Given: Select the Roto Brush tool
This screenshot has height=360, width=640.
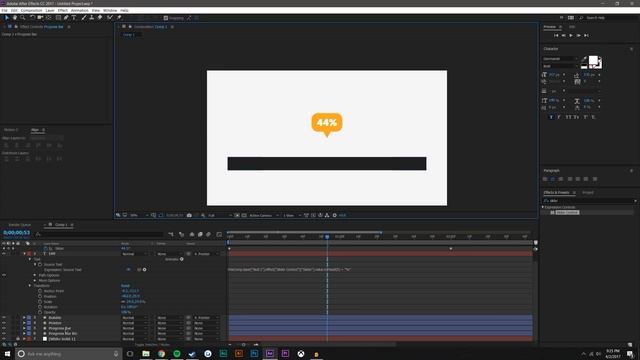Looking at the screenshot, I should 110,18.
